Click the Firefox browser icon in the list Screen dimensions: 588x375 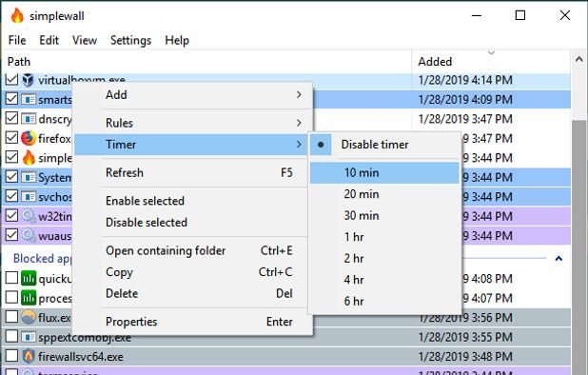click(x=29, y=138)
